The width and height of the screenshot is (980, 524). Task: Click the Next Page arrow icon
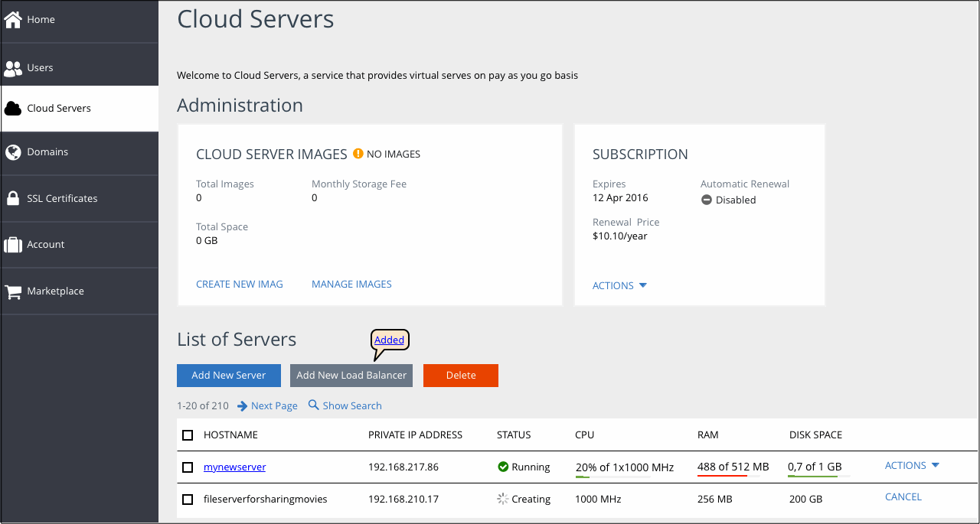click(x=243, y=406)
